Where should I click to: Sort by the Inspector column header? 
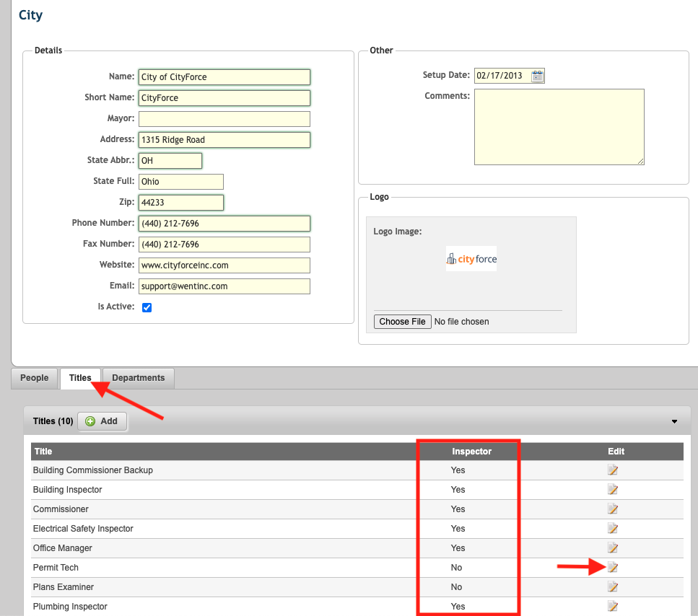(471, 452)
